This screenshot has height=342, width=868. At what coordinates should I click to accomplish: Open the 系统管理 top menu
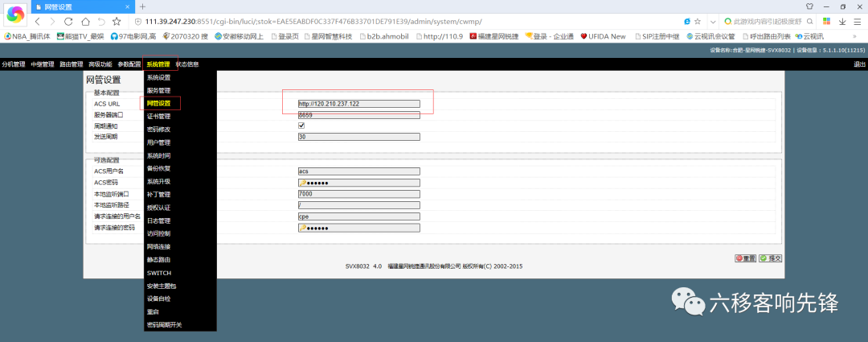click(x=158, y=64)
